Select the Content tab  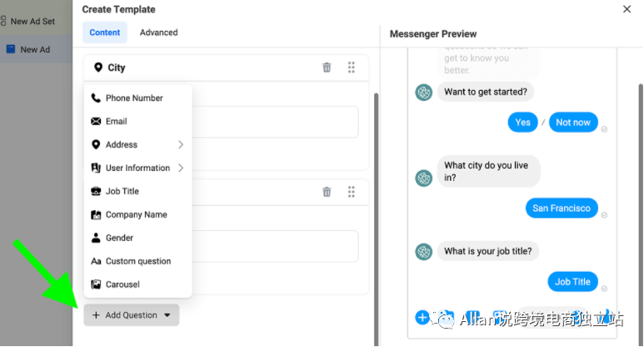[105, 33]
